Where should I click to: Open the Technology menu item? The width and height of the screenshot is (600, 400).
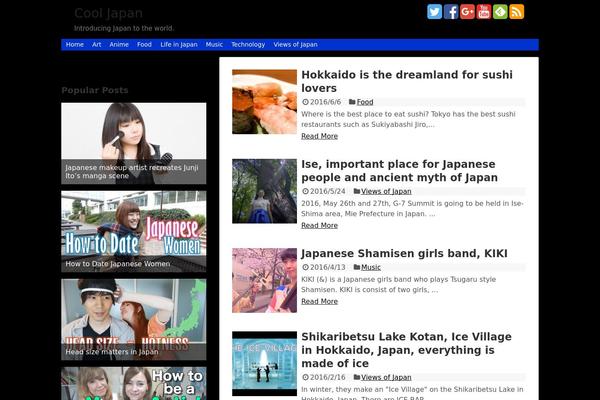click(248, 44)
